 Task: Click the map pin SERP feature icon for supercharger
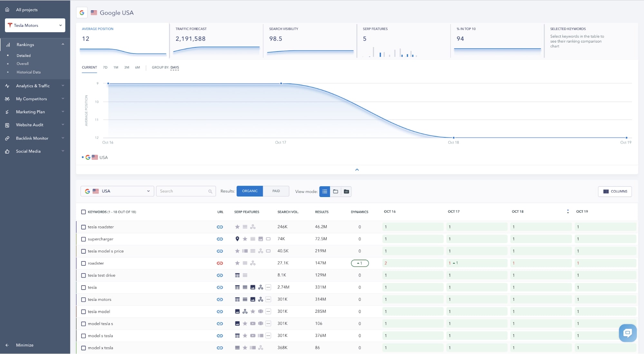click(237, 239)
